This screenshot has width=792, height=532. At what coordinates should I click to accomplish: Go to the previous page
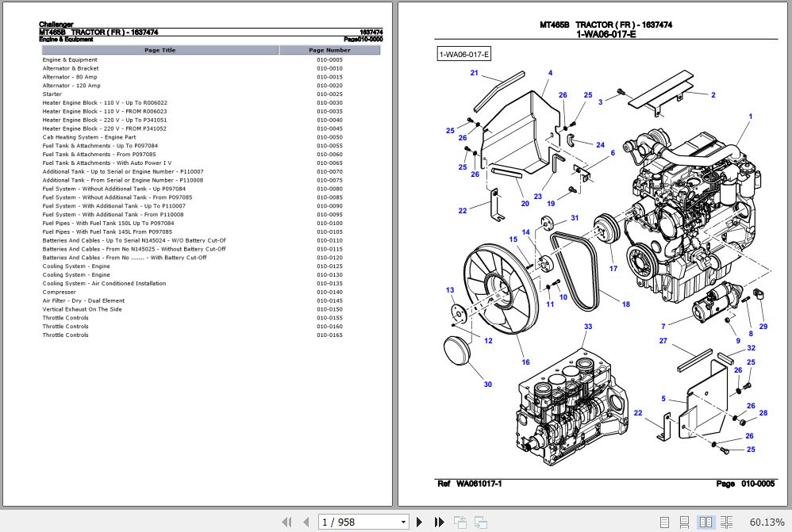(x=304, y=522)
